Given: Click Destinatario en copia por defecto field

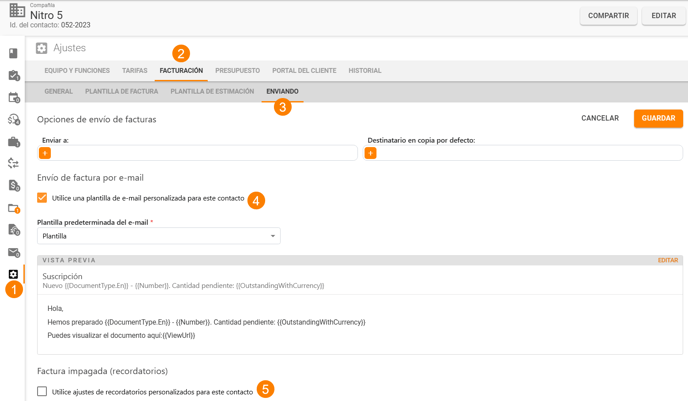Looking at the screenshot, I should [523, 153].
